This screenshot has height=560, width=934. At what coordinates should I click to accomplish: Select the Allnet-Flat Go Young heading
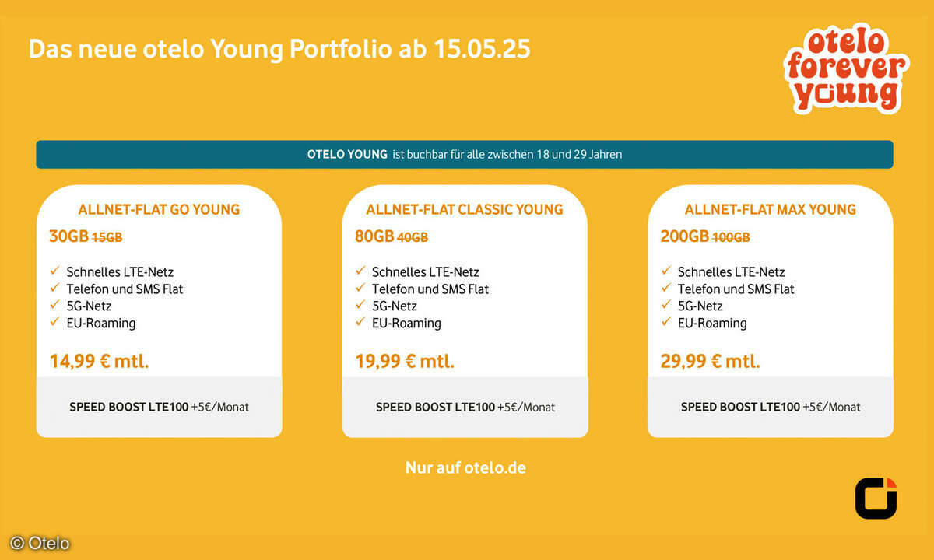coord(159,209)
